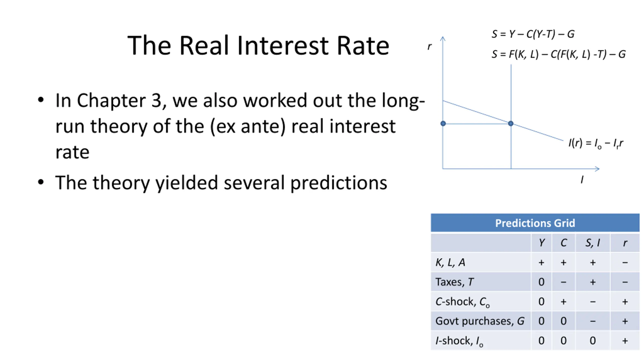Click the Predictions Grid table header
644x362 pixels.
click(x=535, y=223)
